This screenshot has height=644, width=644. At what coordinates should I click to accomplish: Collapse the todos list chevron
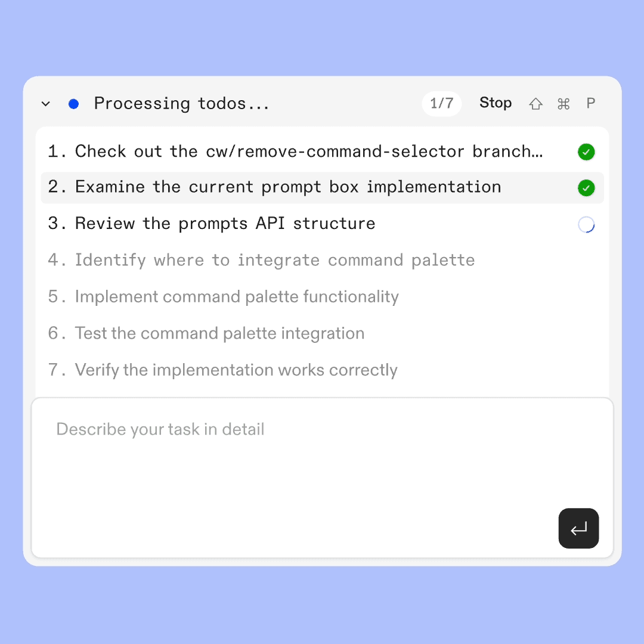(45, 104)
